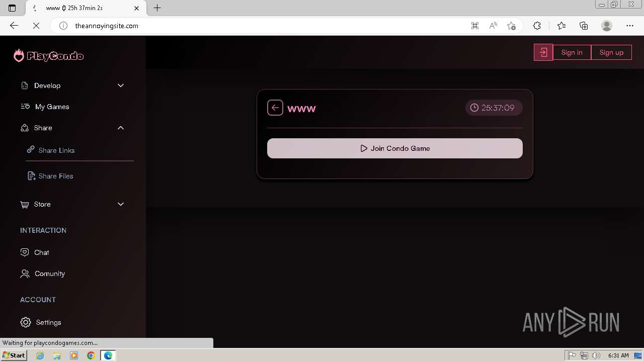Go back with browser back arrow
The width and height of the screenshot is (644, 362).
(x=14, y=26)
